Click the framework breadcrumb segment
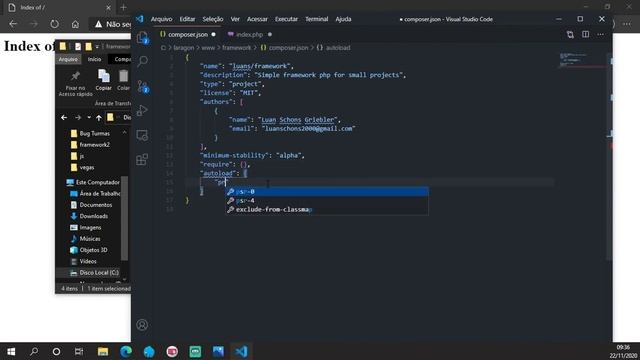Viewport: 640px width, 360px height. [x=237, y=48]
